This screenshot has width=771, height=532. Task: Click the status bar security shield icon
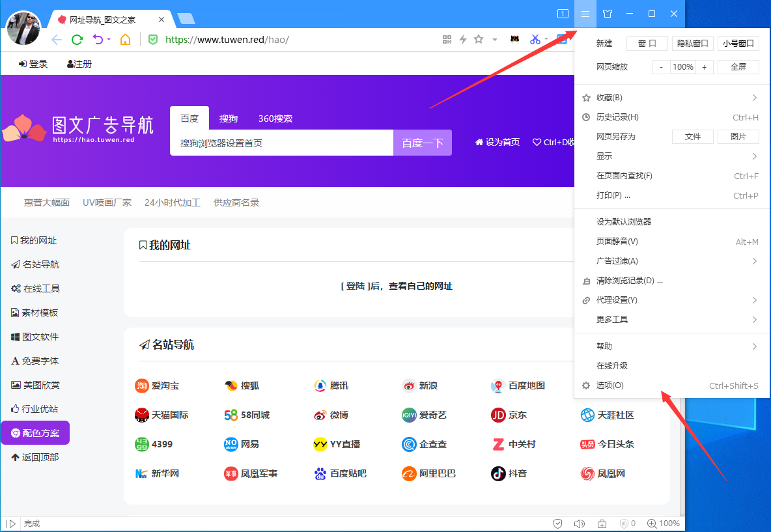[x=557, y=524]
